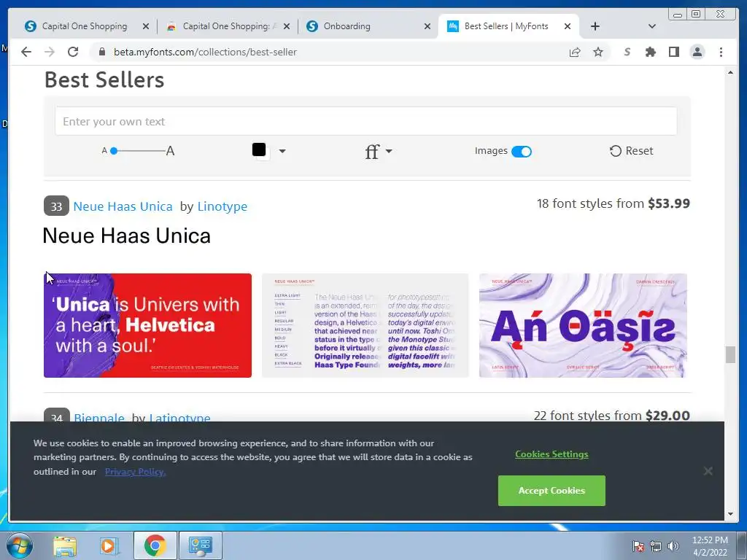
Task: Share this page via share icon
Action: click(x=575, y=52)
